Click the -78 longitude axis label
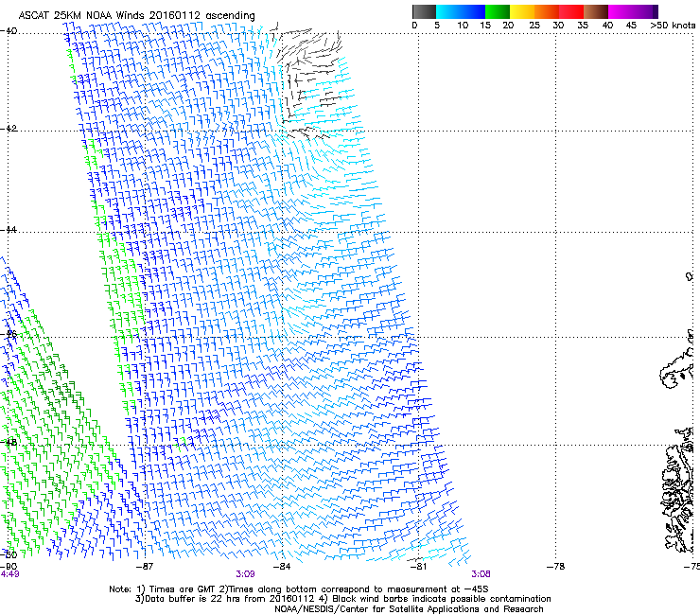The height and width of the screenshot is (615, 700). click(x=556, y=567)
